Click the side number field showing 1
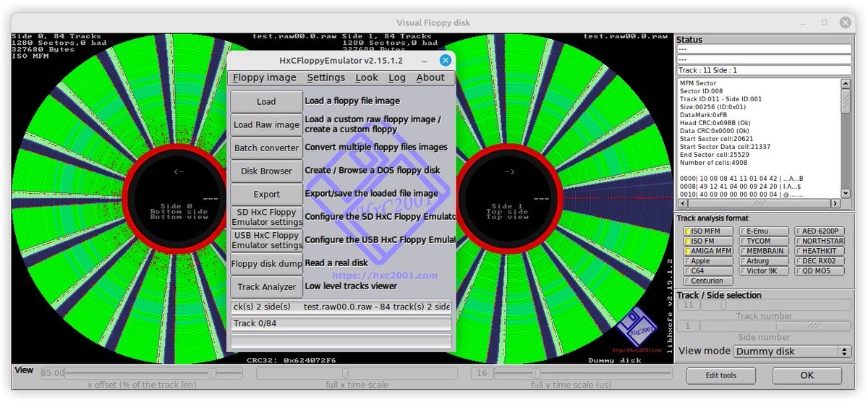 (689, 326)
